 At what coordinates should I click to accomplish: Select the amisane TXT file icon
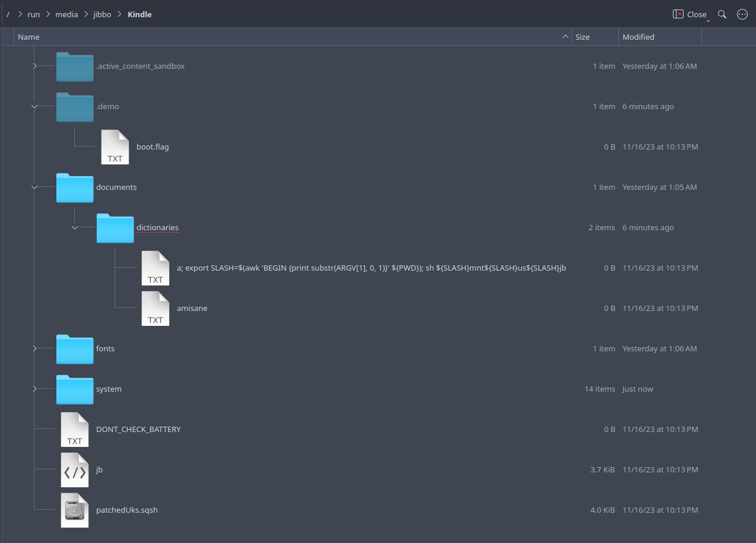[x=155, y=309]
